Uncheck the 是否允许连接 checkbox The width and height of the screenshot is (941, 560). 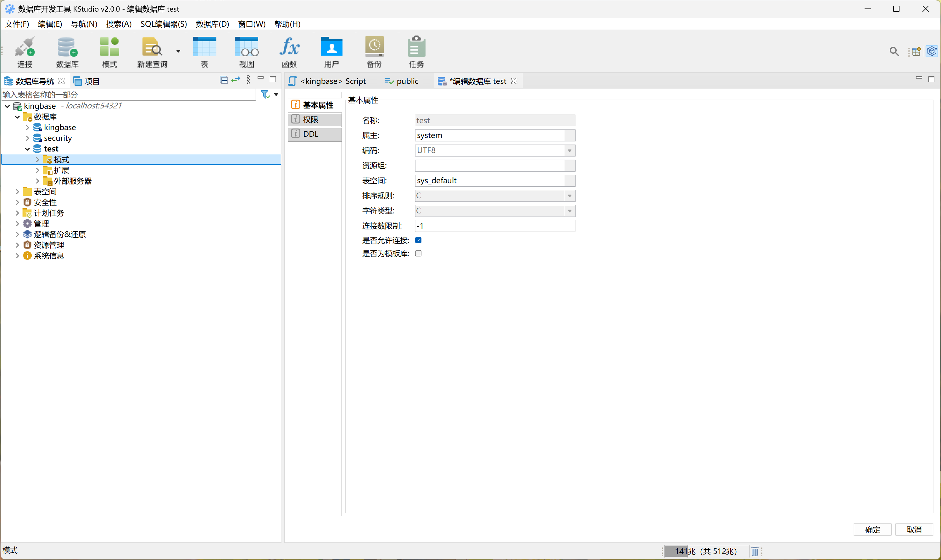pyautogui.click(x=418, y=240)
